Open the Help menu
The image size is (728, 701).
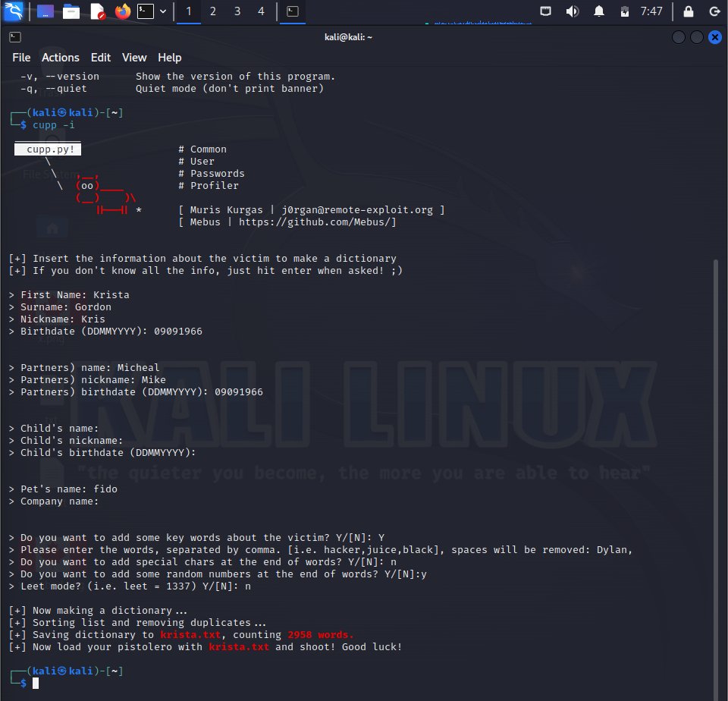[169, 58]
